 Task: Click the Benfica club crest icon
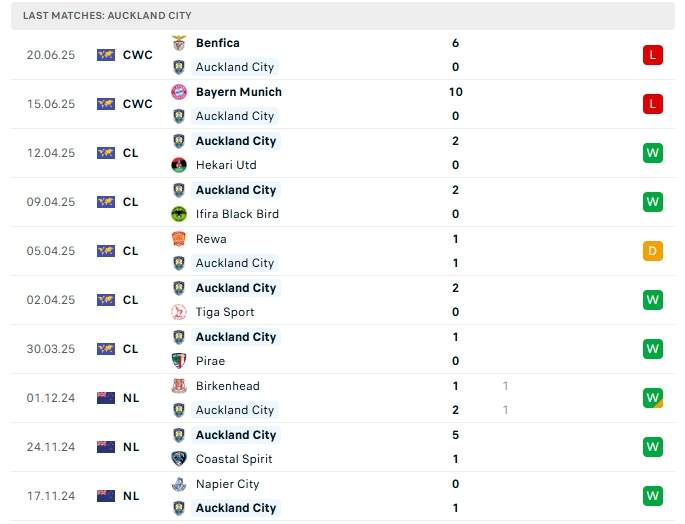pyautogui.click(x=179, y=43)
